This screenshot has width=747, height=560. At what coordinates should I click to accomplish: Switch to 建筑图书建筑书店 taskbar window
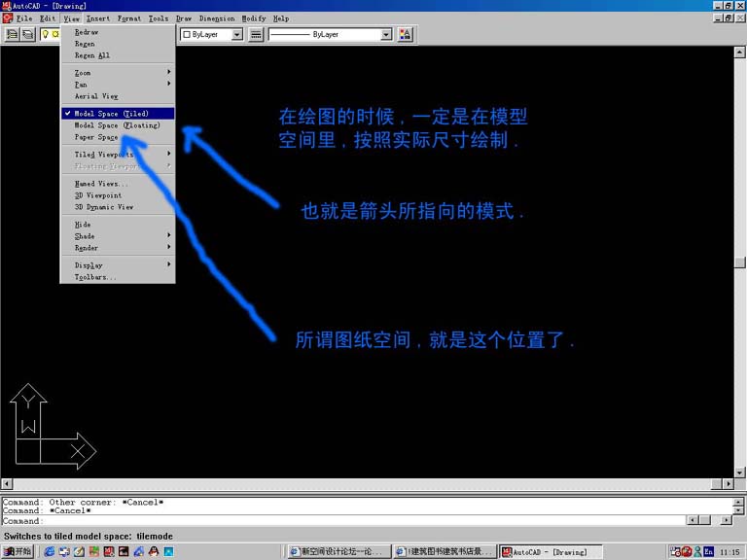tap(445, 552)
